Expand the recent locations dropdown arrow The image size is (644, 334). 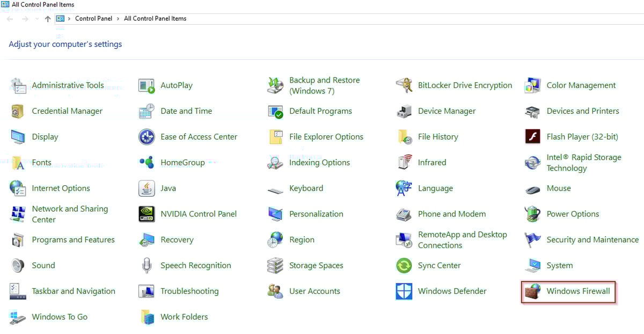(36, 19)
